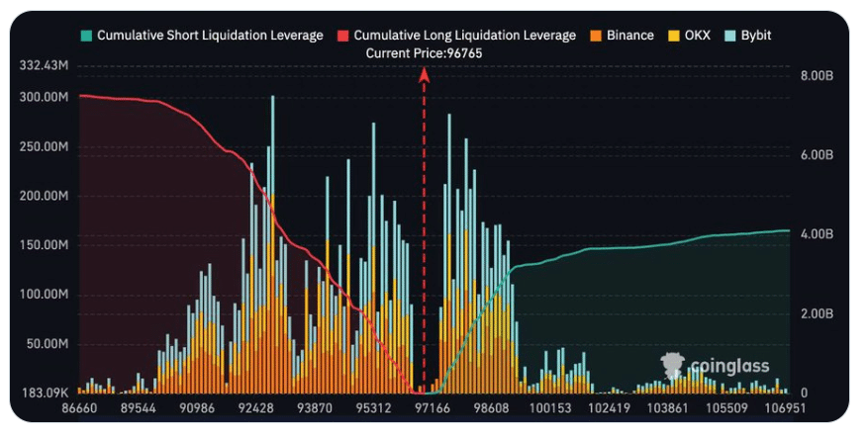Click the 332.43M y-axis label
The height and width of the screenshot is (436, 868).
[x=45, y=66]
